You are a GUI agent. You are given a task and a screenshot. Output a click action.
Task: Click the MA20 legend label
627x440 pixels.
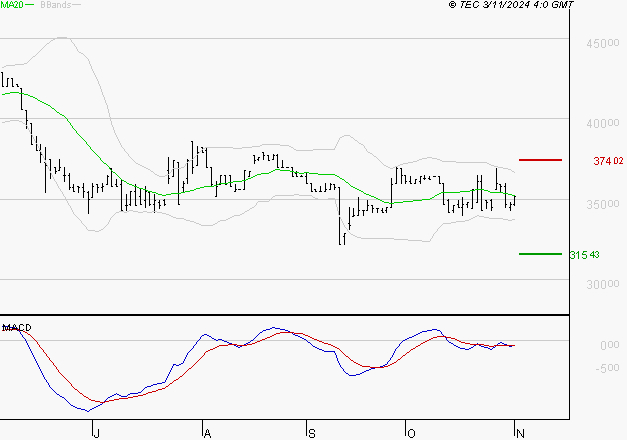11,5
